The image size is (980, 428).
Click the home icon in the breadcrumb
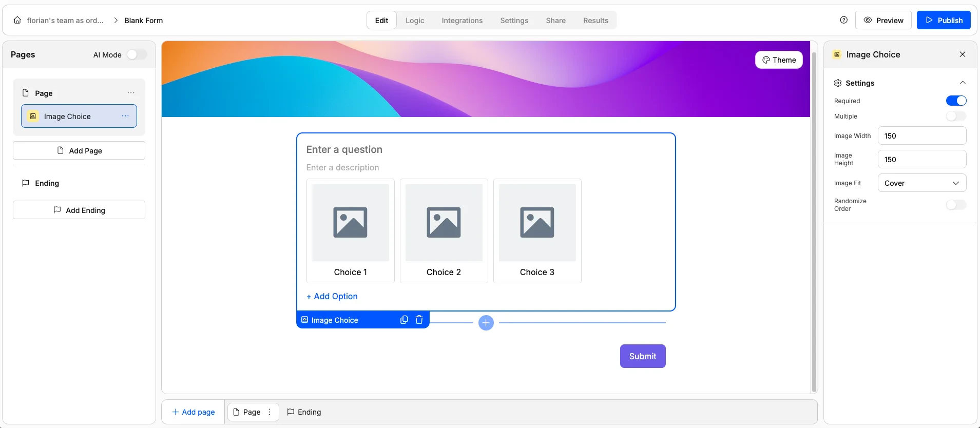[17, 20]
